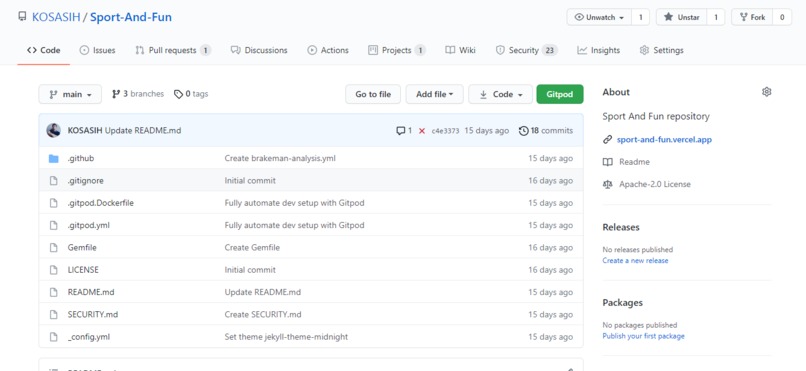
Task: View the 3 branches link
Action: point(138,94)
